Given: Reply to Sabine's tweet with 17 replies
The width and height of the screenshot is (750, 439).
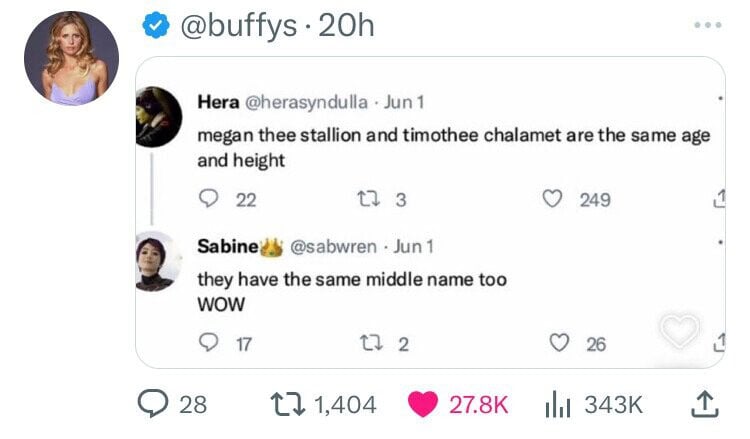Looking at the screenshot, I should [x=209, y=342].
